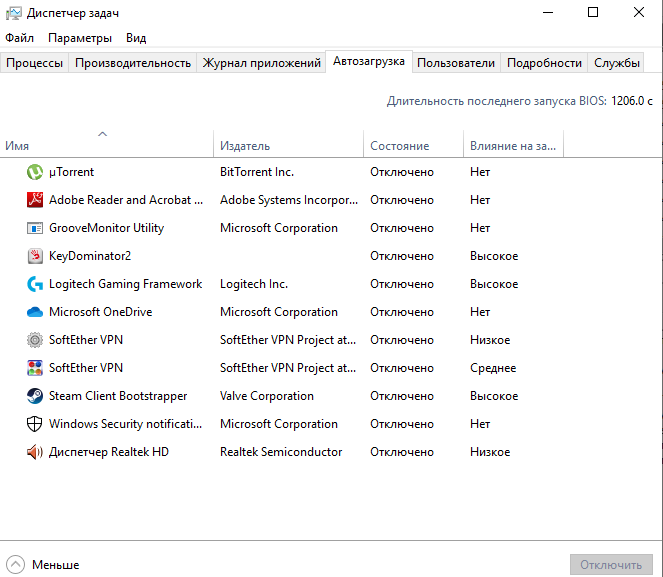663x577 pixels.
Task: Click the Диспетчер Realtek HD speaker icon
Action: point(35,452)
